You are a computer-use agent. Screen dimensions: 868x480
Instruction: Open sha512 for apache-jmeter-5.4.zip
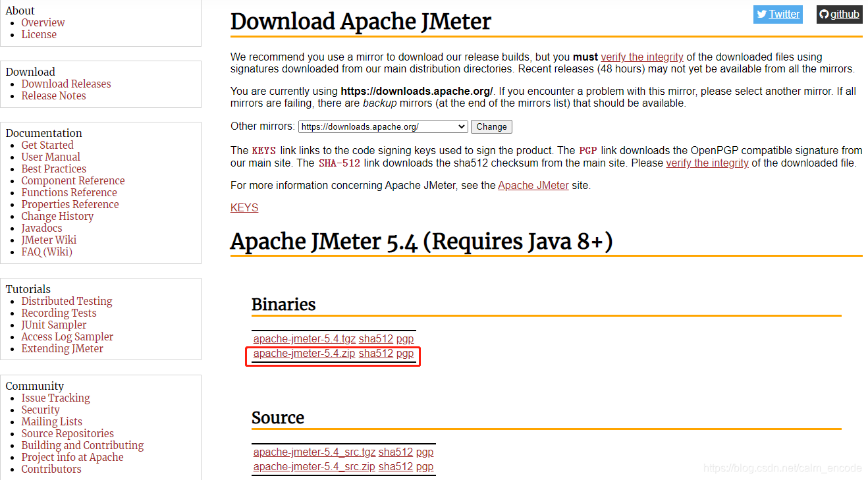[376, 354]
